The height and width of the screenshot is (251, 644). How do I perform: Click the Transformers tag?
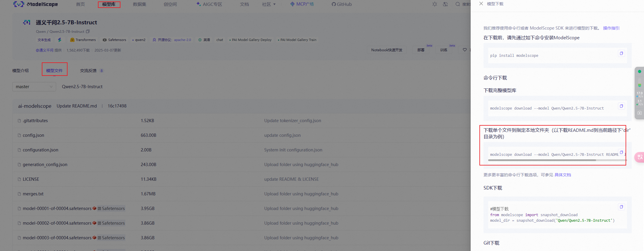pyautogui.click(x=83, y=40)
